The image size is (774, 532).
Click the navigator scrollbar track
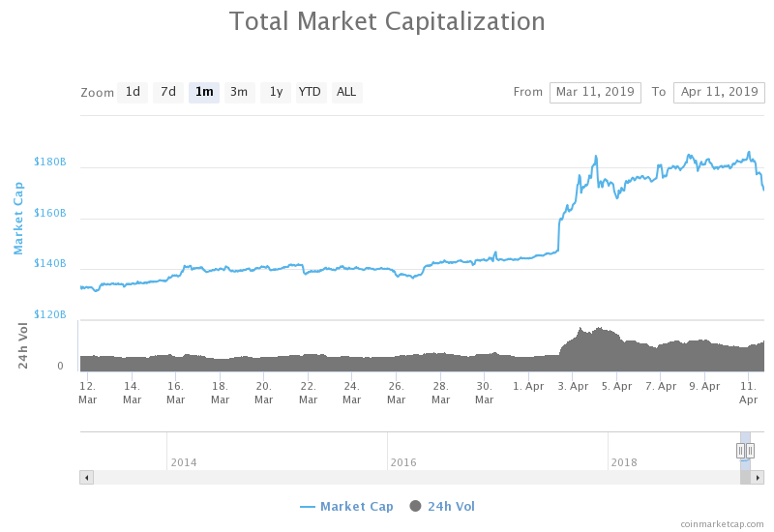click(x=387, y=477)
